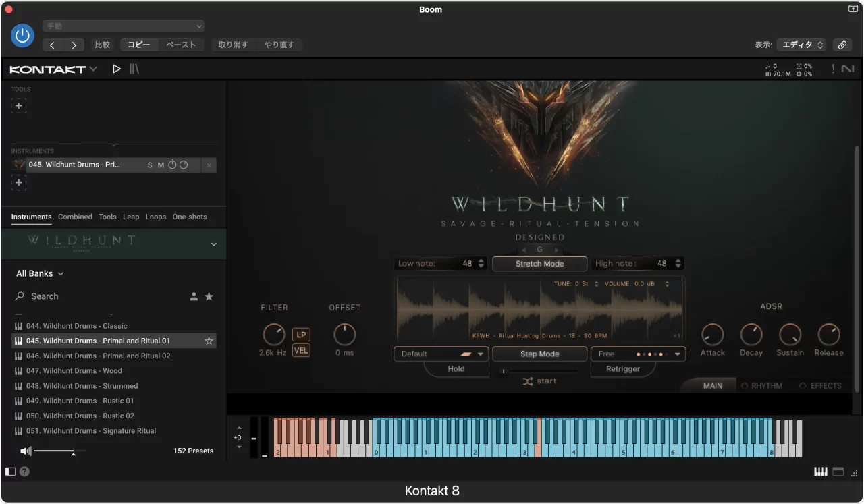Favorite preset 045 with the star icon
Screen dimensions: 864x504
(x=209, y=341)
